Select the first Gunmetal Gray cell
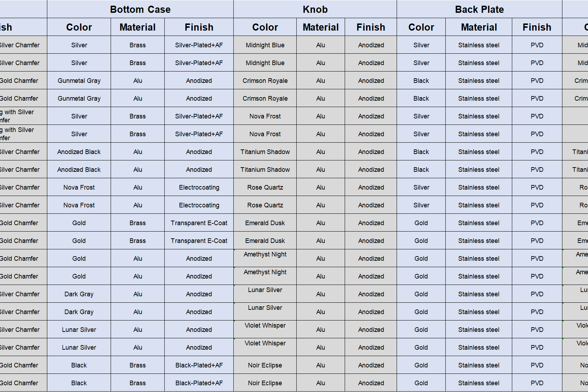 click(x=79, y=81)
